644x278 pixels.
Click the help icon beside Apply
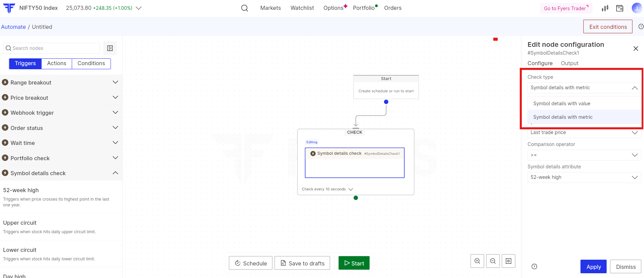tap(534, 266)
